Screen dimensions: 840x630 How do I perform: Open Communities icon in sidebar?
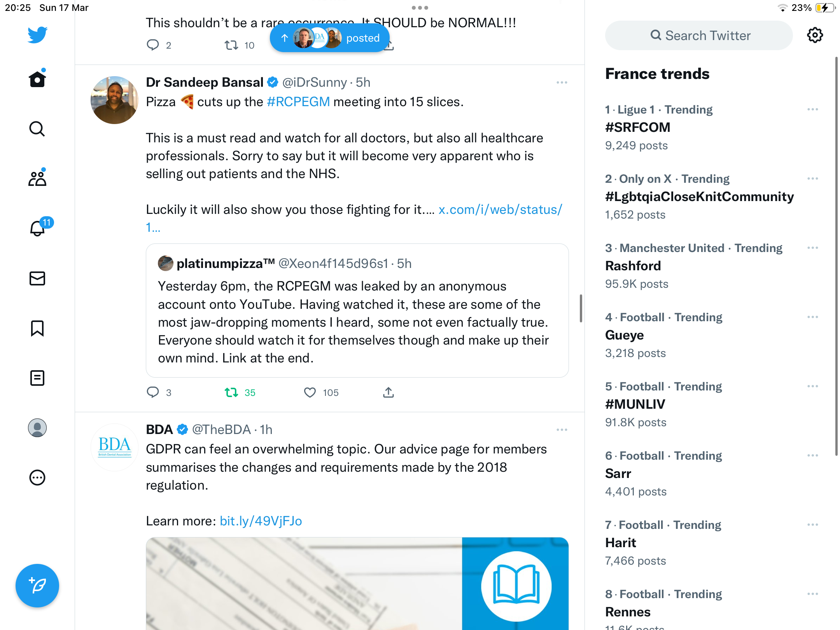37,179
